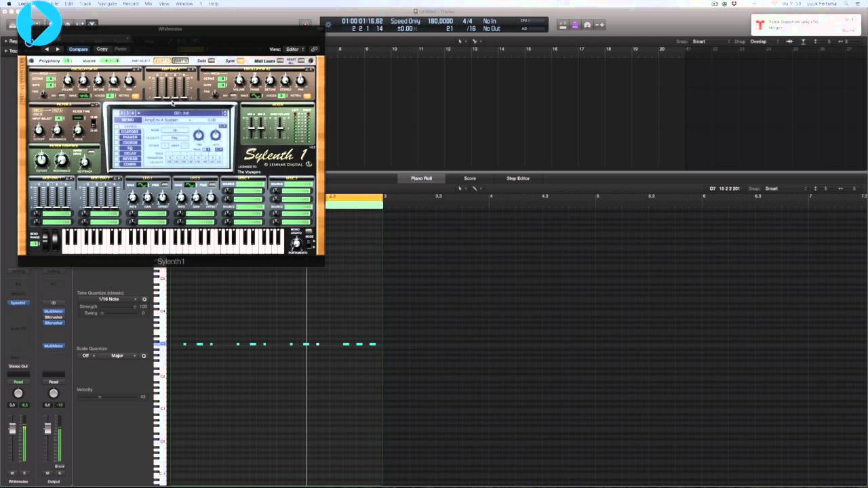Open Piano Roll Snap Smart dropdown
The width and height of the screenshot is (868, 488).
pyautogui.click(x=787, y=188)
